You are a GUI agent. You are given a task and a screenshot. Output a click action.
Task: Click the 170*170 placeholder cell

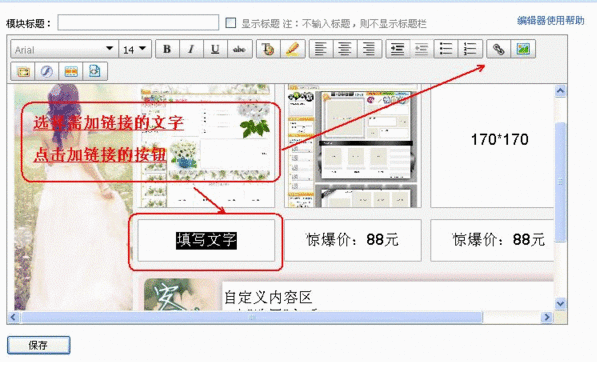(x=492, y=146)
